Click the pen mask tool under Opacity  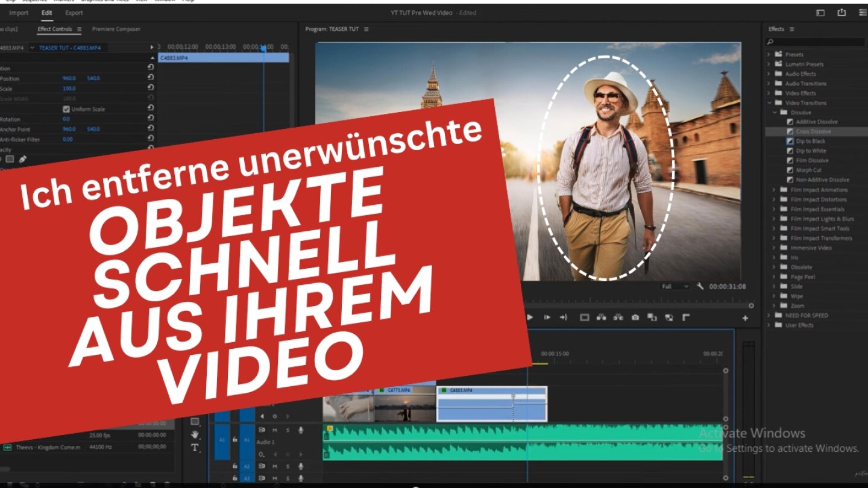click(x=22, y=159)
